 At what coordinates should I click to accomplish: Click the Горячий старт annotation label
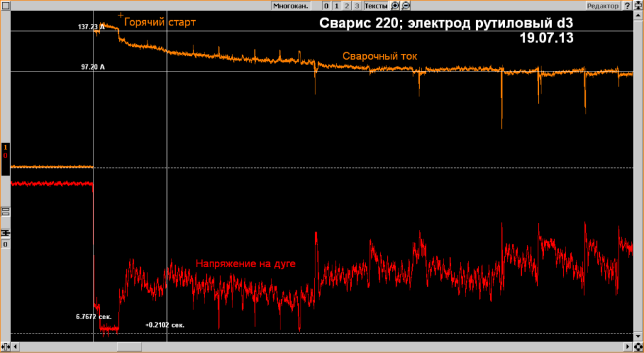click(x=160, y=22)
